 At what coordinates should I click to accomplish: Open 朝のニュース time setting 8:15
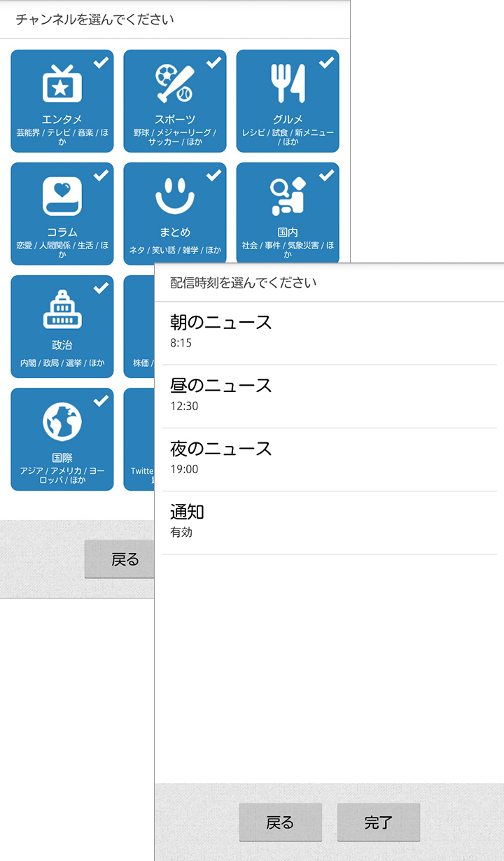(x=329, y=332)
